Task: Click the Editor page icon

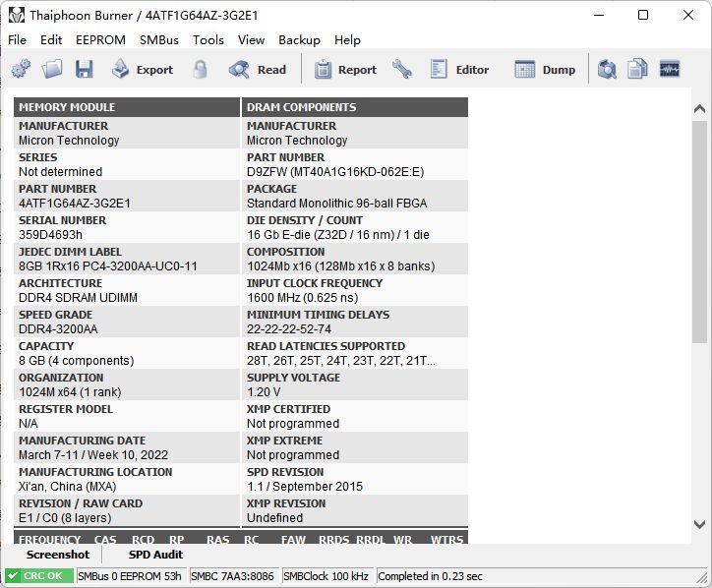Action: tap(439, 69)
